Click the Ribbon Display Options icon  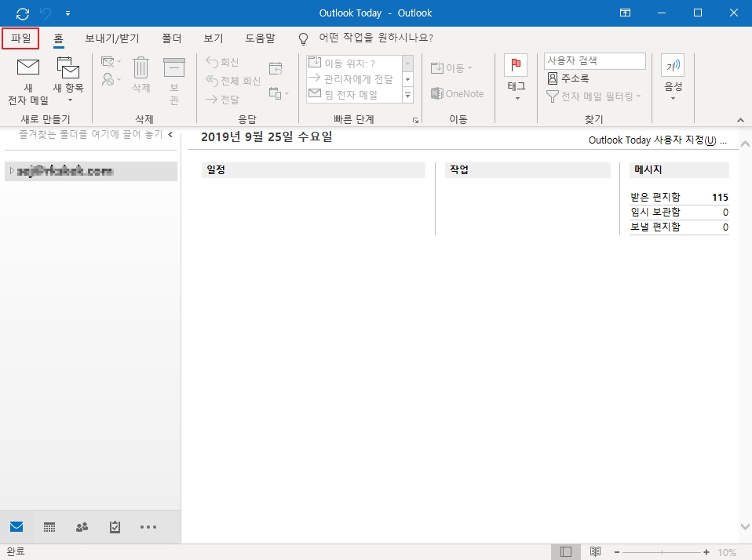pyautogui.click(x=625, y=13)
